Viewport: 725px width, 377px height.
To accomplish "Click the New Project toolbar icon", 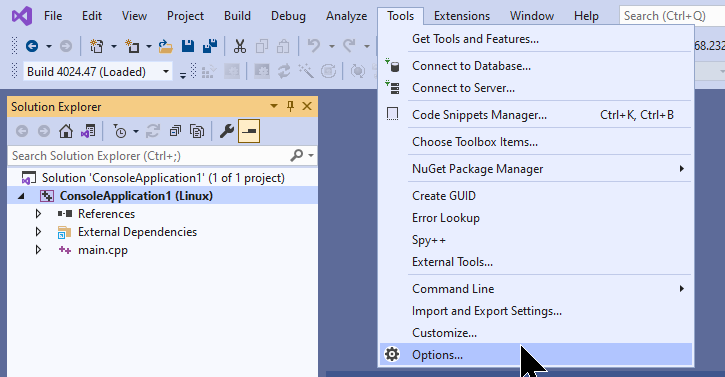I will click(x=96, y=46).
